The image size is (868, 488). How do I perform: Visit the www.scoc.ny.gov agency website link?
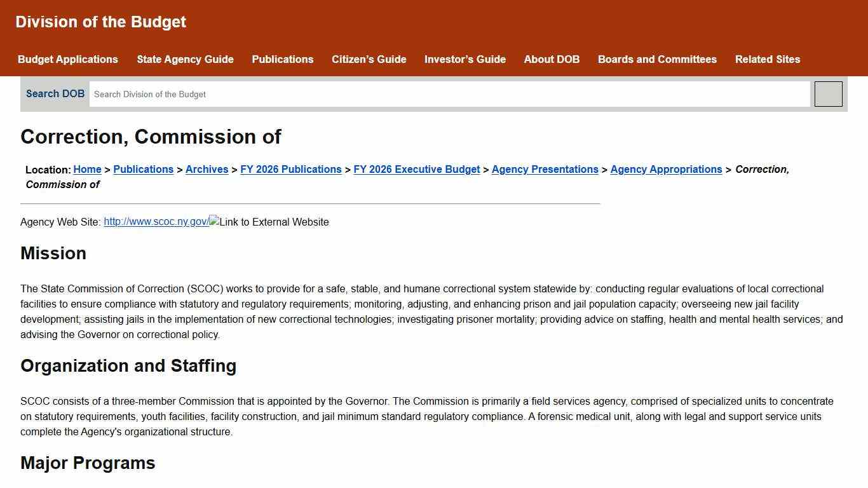[156, 222]
